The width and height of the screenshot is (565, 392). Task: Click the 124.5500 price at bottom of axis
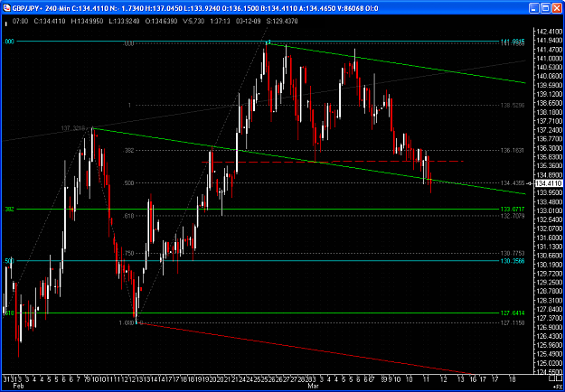[549, 372]
